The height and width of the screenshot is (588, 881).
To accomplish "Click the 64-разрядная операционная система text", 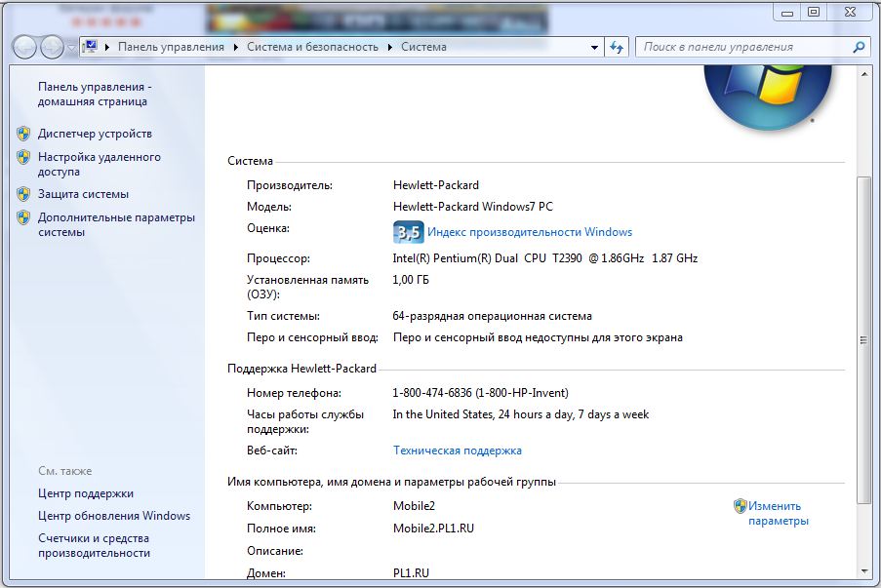I will point(492,316).
